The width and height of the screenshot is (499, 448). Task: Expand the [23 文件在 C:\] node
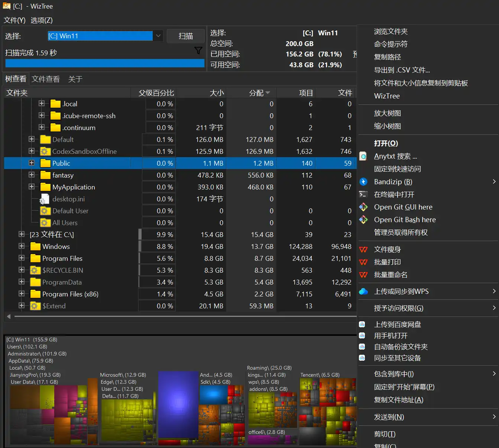pyautogui.click(x=22, y=234)
